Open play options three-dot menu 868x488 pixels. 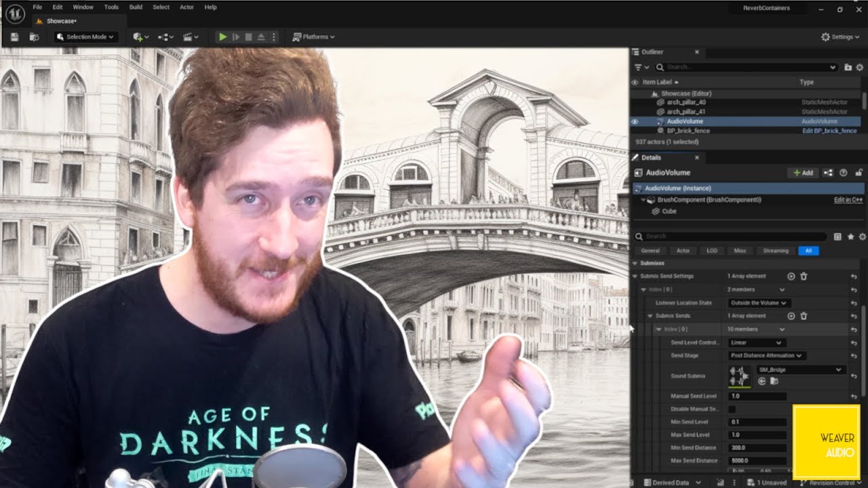coord(274,37)
